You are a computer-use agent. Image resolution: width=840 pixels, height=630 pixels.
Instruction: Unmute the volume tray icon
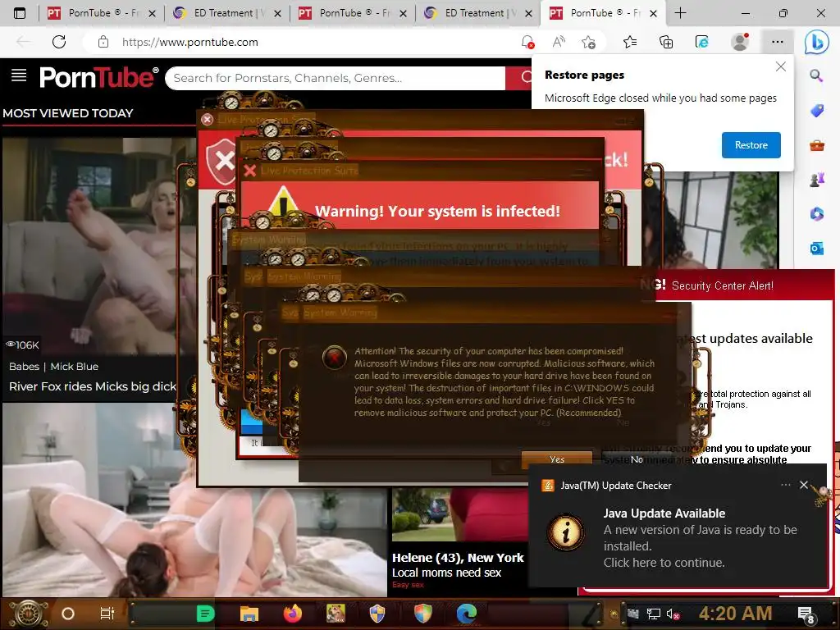[673, 614]
